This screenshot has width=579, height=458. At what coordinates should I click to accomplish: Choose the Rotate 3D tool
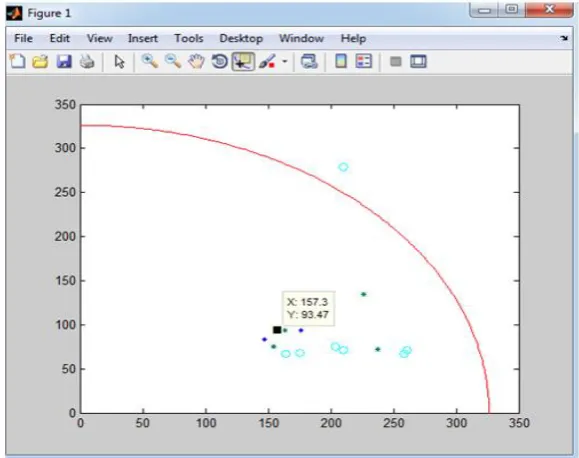pos(219,61)
